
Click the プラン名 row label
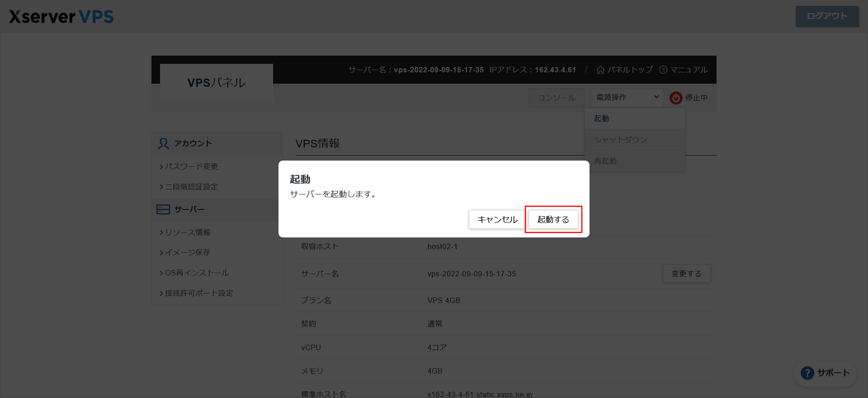click(x=316, y=300)
